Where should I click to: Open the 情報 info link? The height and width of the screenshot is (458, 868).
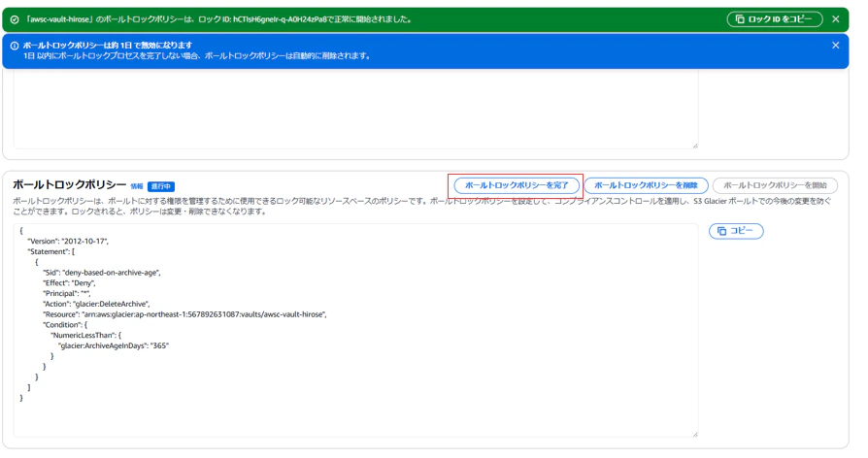point(137,186)
